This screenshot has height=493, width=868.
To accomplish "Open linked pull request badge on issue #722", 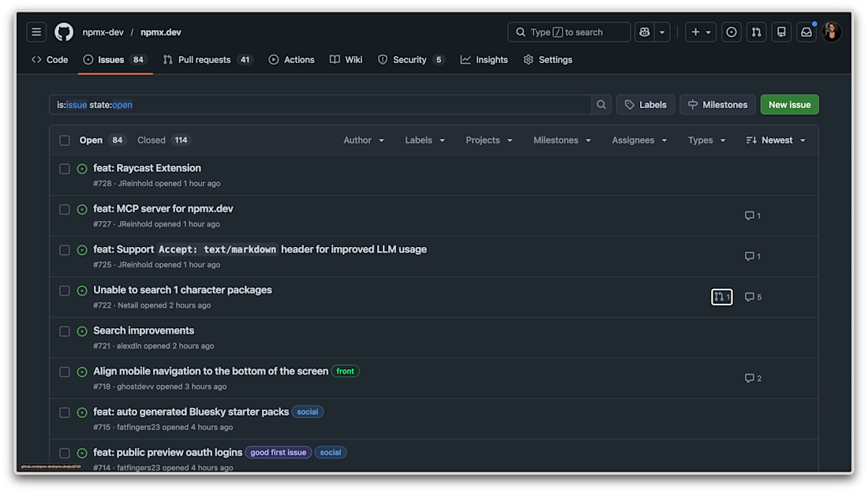I will pos(722,297).
